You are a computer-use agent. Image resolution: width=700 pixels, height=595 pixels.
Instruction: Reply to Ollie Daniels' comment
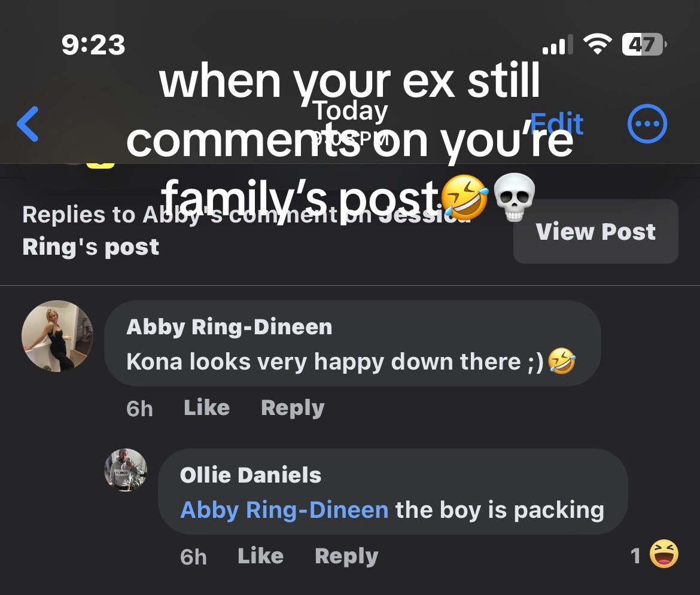[x=346, y=556]
